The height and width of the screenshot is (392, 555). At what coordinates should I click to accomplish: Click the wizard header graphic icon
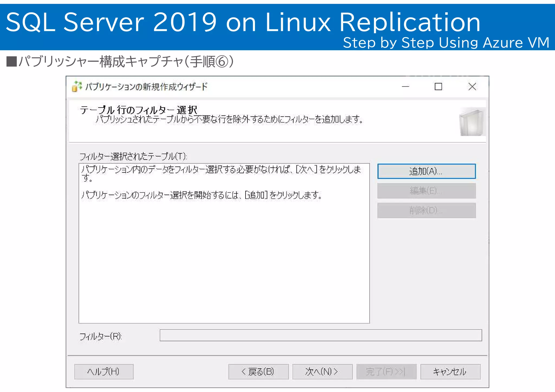coord(472,122)
